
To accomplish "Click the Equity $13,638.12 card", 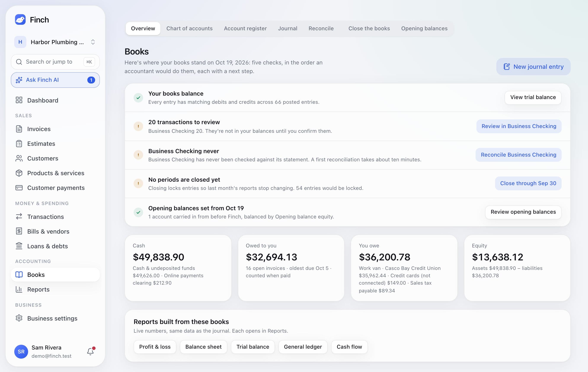I will coord(517,268).
